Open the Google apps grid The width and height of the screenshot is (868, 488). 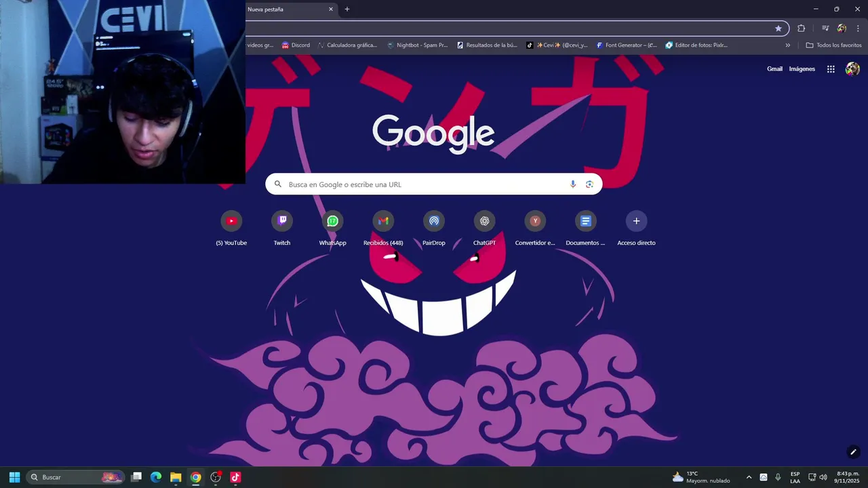[x=831, y=69]
